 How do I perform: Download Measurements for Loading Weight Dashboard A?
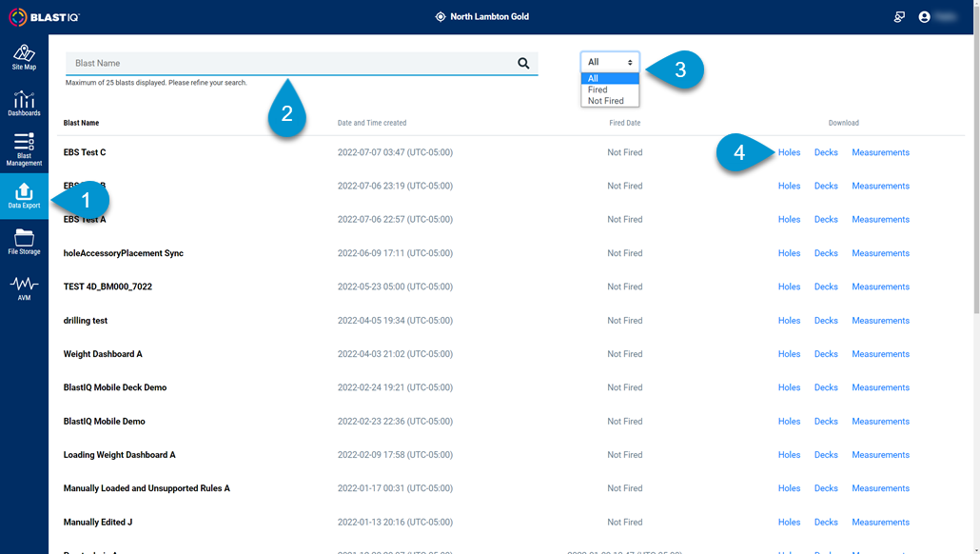(x=880, y=455)
